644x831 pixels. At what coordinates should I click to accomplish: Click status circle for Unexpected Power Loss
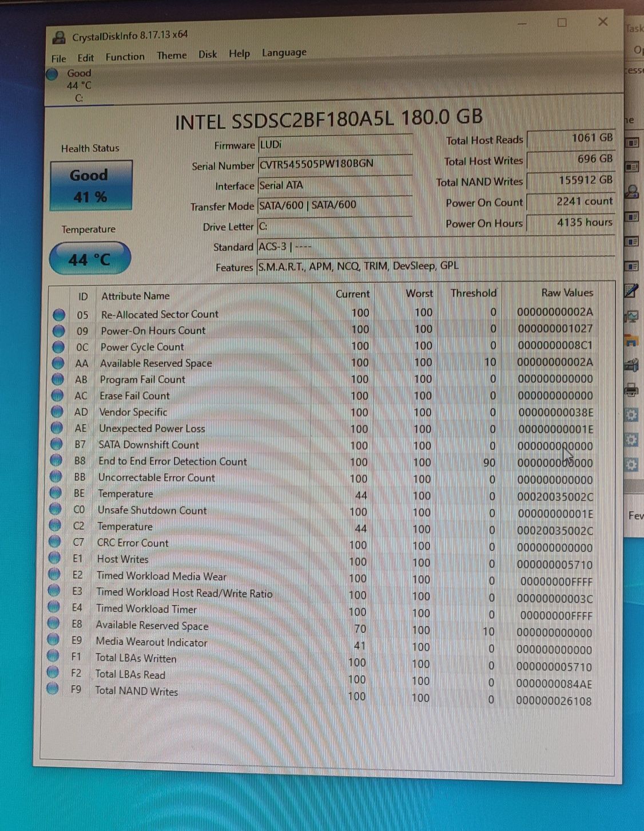pos(57,428)
